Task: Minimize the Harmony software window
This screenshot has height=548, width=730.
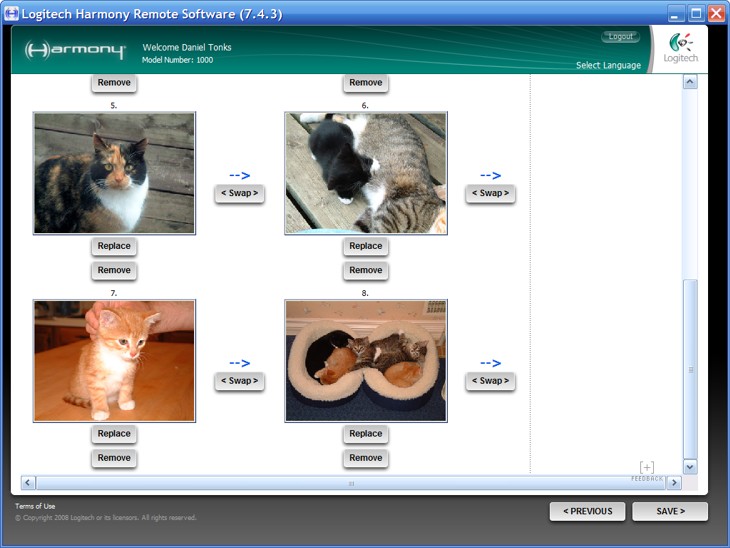Action: [676, 14]
